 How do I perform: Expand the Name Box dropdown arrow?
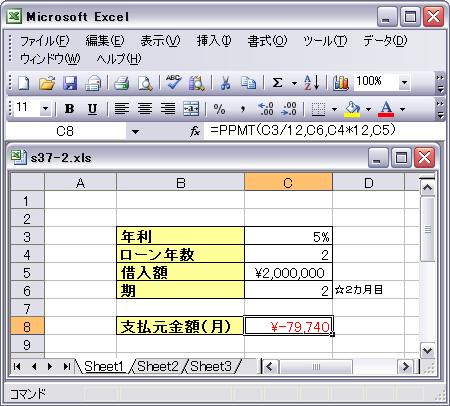tap(135, 132)
